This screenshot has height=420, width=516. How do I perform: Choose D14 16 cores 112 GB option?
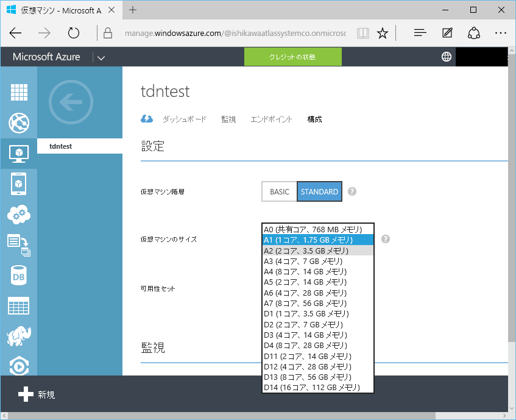(x=318, y=388)
